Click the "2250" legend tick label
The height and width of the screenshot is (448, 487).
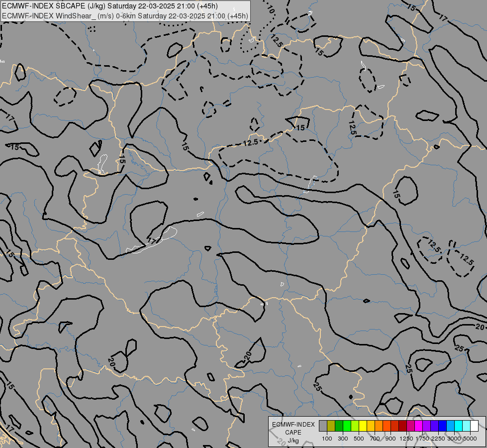click(x=438, y=439)
